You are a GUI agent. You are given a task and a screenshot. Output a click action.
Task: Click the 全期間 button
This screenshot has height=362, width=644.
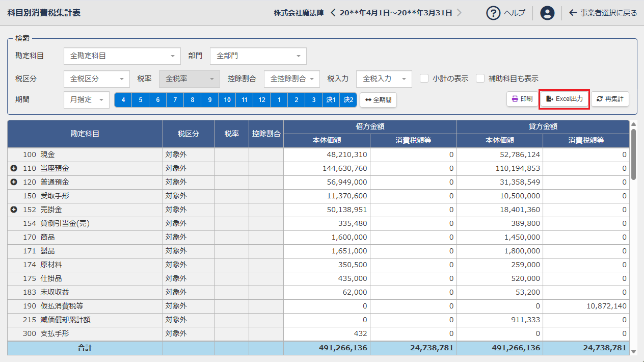(x=379, y=100)
